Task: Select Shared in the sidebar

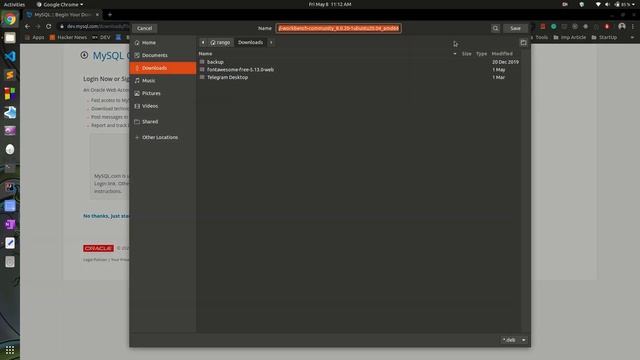Action: tap(163, 122)
